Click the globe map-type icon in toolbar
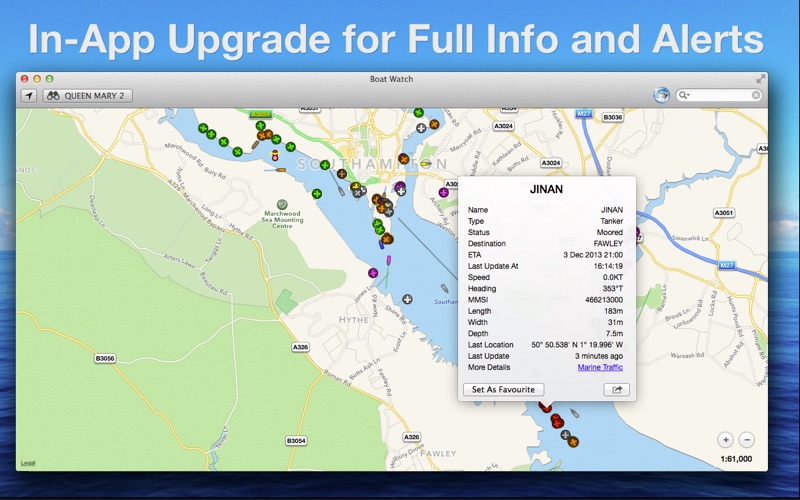800x500 pixels. (661, 96)
